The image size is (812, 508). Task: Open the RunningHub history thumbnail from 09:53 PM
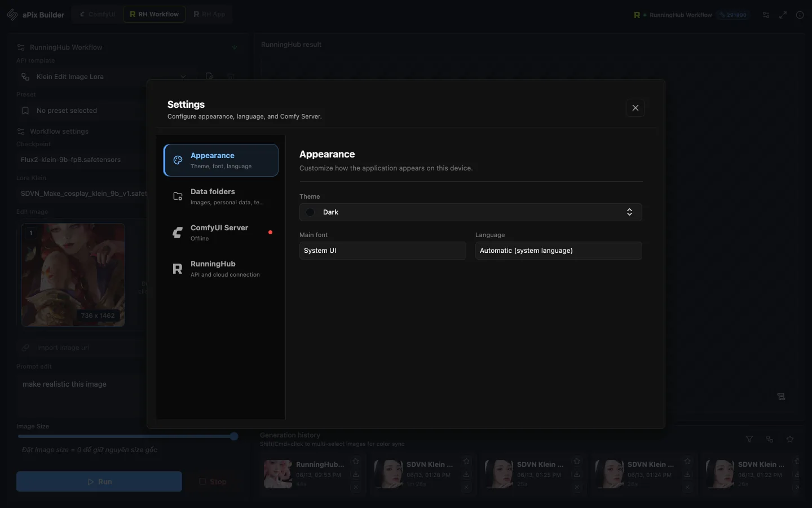point(278,474)
